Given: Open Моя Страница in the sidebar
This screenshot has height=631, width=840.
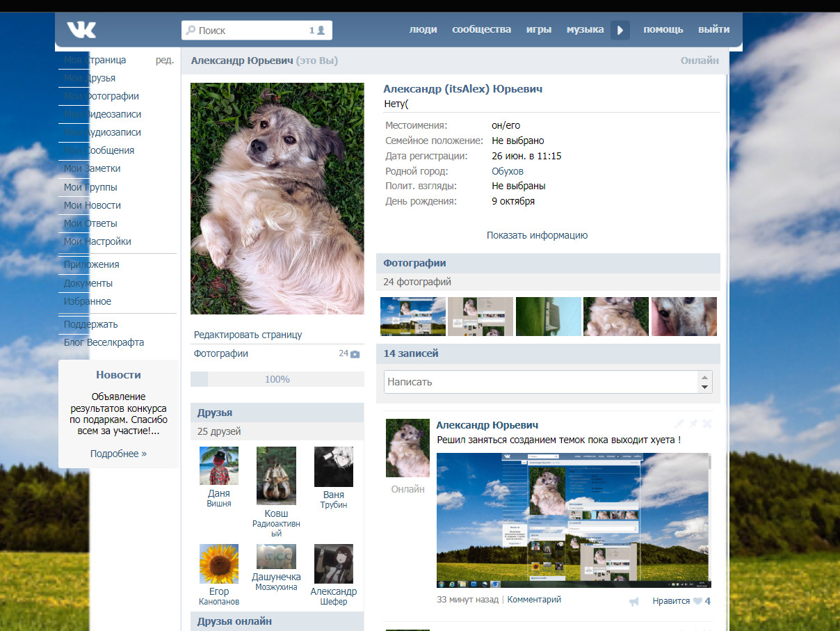Looking at the screenshot, I should [x=95, y=60].
